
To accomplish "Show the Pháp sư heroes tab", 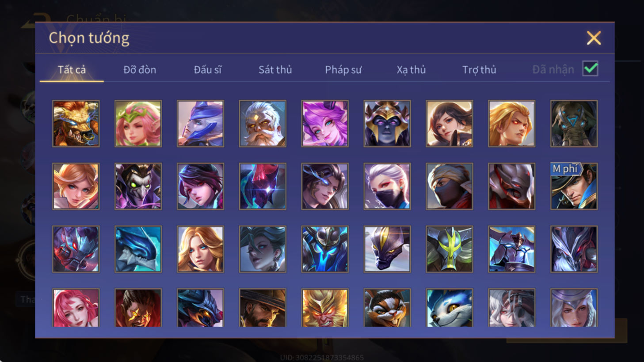I will tap(343, 70).
